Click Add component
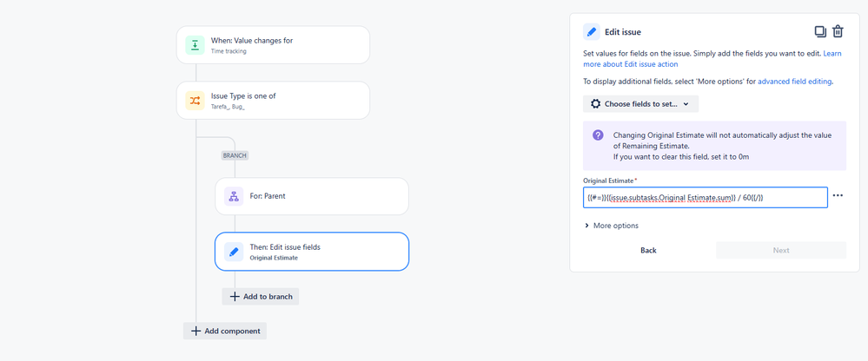This screenshot has height=361, width=868. (x=224, y=331)
